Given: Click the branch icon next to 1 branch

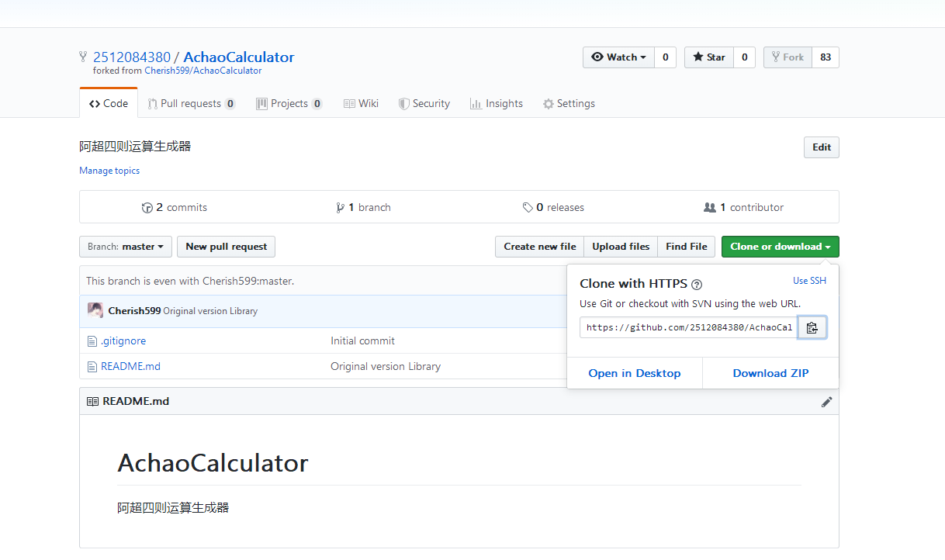Looking at the screenshot, I should coord(340,208).
